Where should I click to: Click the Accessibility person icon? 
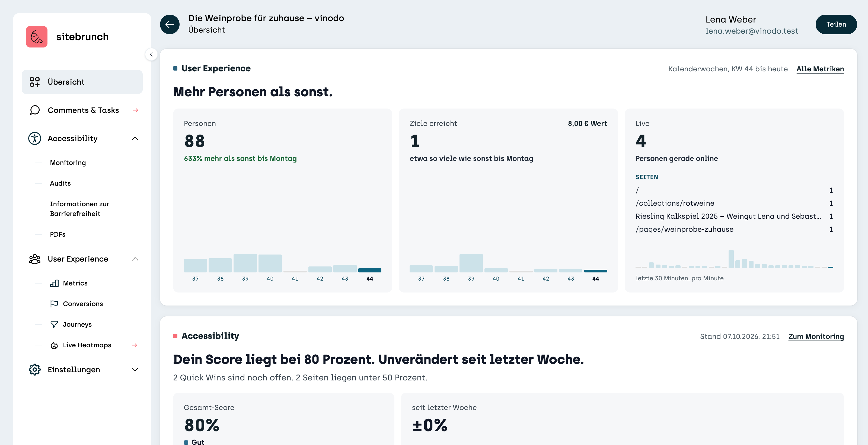35,139
